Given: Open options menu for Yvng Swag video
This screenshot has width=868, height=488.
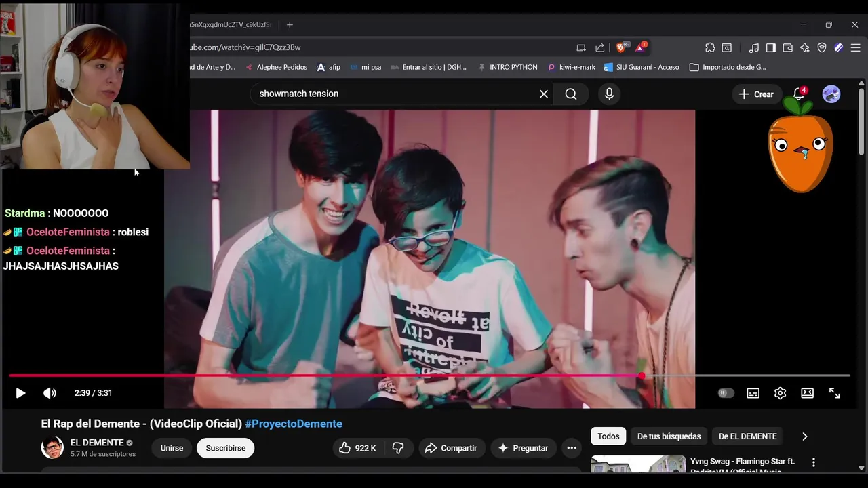Looking at the screenshot, I should click(814, 462).
